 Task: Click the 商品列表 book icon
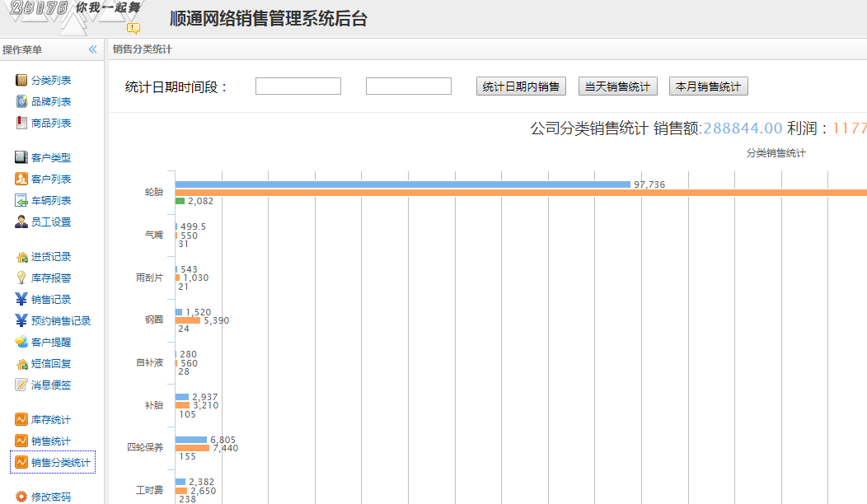click(21, 123)
